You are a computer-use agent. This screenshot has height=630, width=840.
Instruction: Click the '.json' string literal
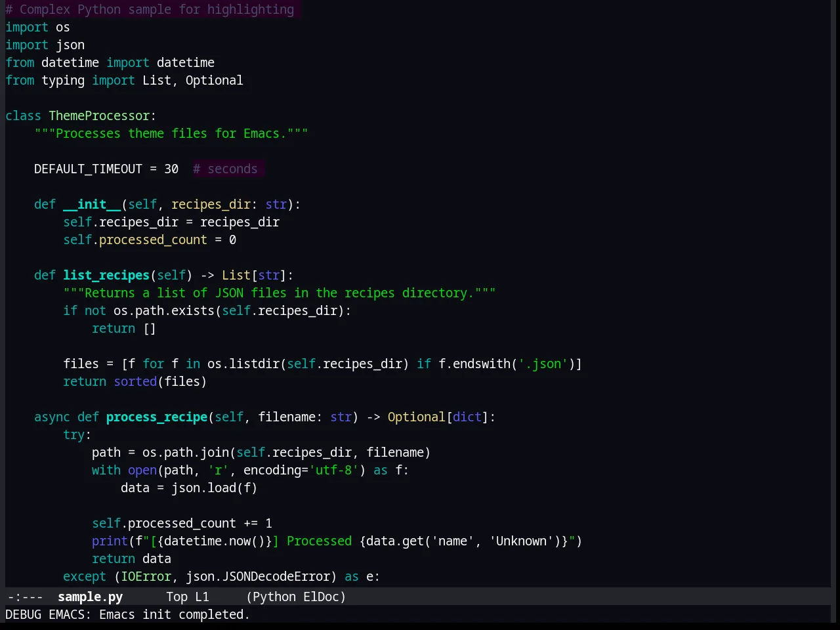coord(543,364)
